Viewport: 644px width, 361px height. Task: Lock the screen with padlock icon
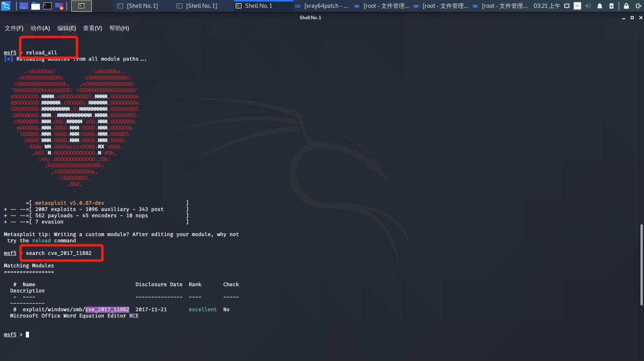click(626, 6)
